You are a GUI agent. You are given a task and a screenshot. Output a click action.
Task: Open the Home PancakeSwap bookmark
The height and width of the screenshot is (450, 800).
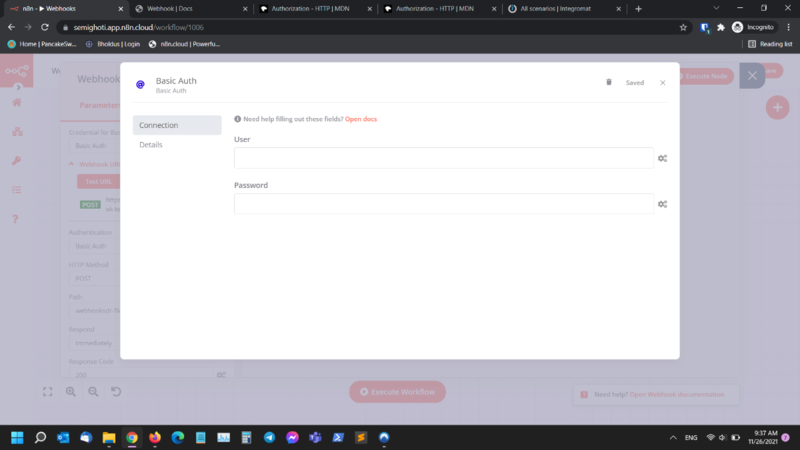(x=42, y=44)
